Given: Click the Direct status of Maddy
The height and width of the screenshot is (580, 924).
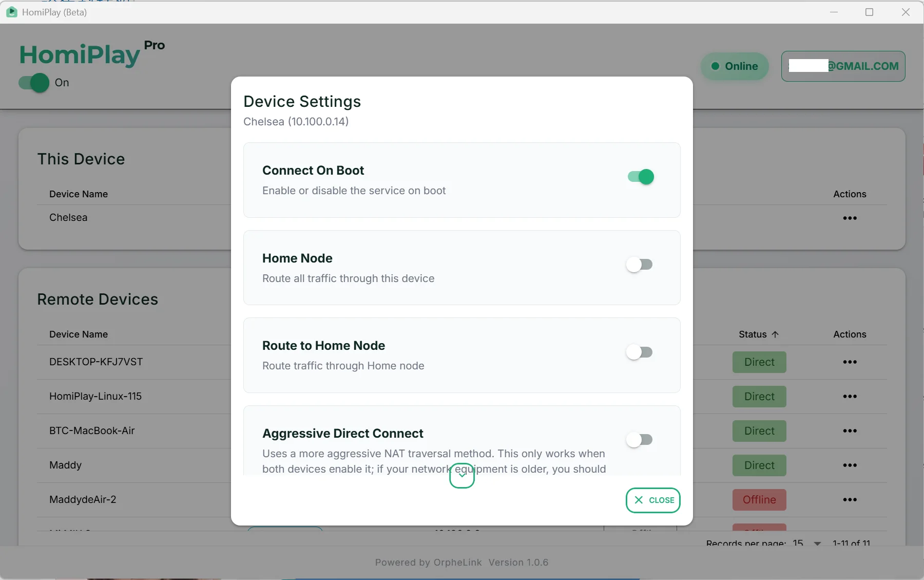Looking at the screenshot, I should pos(759,465).
